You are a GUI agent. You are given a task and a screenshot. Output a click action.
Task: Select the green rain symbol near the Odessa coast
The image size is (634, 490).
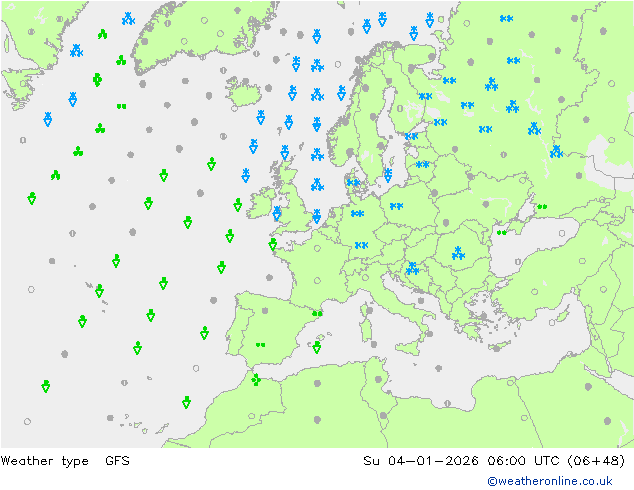click(x=502, y=232)
